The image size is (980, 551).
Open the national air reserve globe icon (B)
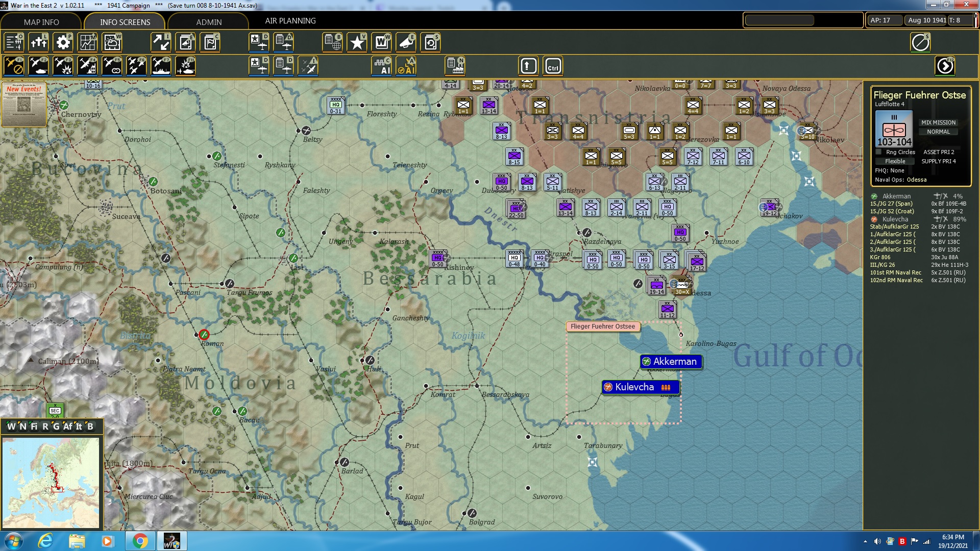tap(332, 42)
